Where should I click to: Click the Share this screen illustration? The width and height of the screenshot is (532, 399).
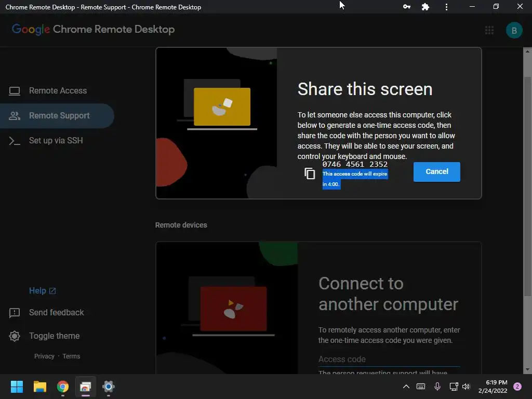[217, 123]
